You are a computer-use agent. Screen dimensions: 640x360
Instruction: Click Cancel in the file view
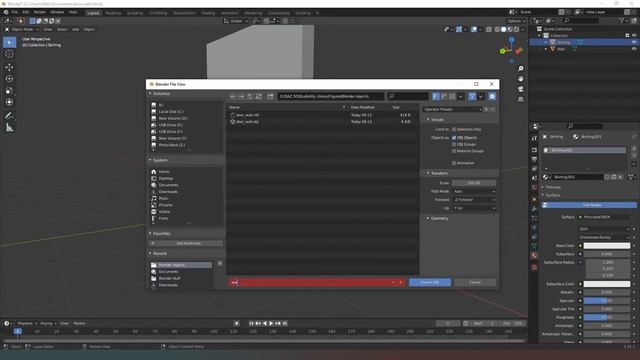click(475, 282)
